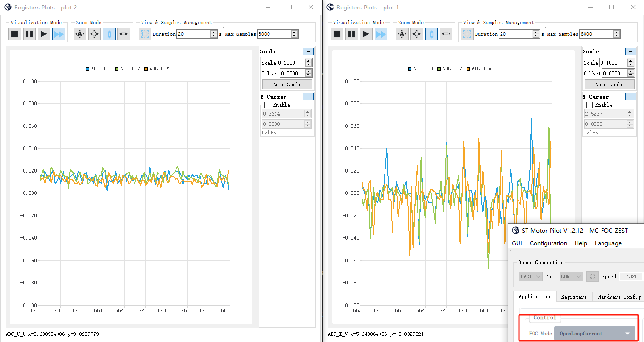Pause acquisition in plot 1
Screen dimensions: 644x342
point(351,33)
